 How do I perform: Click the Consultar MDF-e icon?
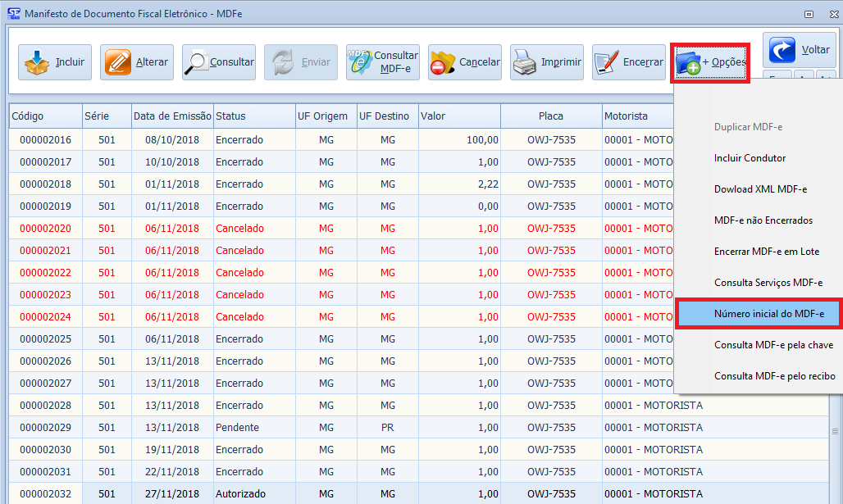click(360, 62)
